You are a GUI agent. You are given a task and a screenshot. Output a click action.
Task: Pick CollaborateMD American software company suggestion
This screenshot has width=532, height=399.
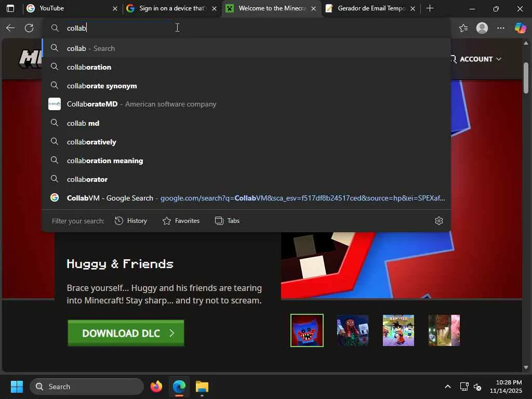(x=246, y=104)
